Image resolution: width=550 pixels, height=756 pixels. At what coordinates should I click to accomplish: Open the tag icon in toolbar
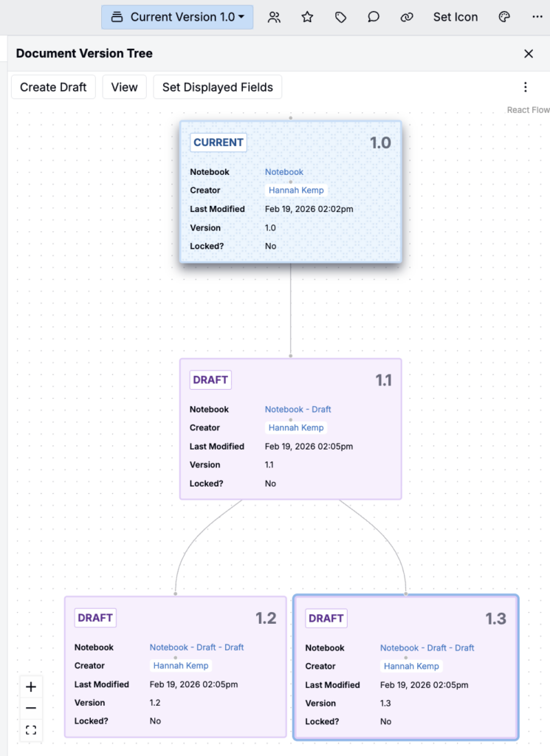click(x=340, y=17)
